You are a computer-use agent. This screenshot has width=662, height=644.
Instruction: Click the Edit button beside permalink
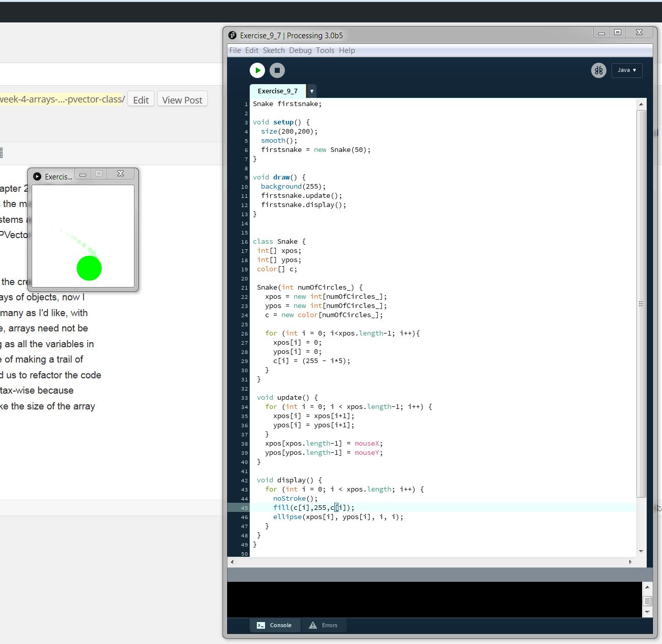tap(141, 100)
